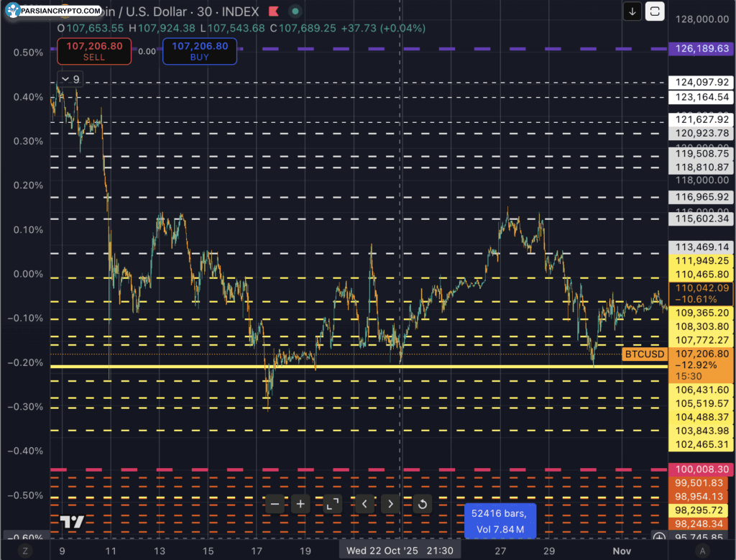Click the 115,602.34 price level label

coord(701,219)
